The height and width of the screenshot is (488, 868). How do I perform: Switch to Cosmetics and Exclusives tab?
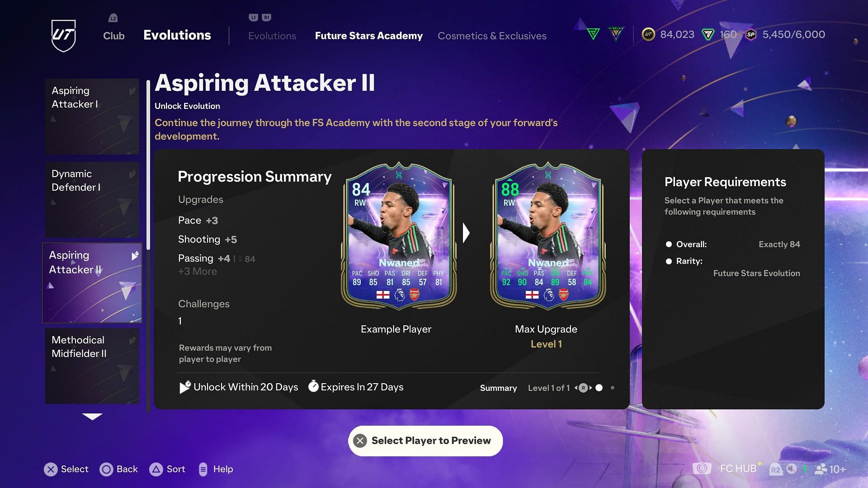pos(492,35)
